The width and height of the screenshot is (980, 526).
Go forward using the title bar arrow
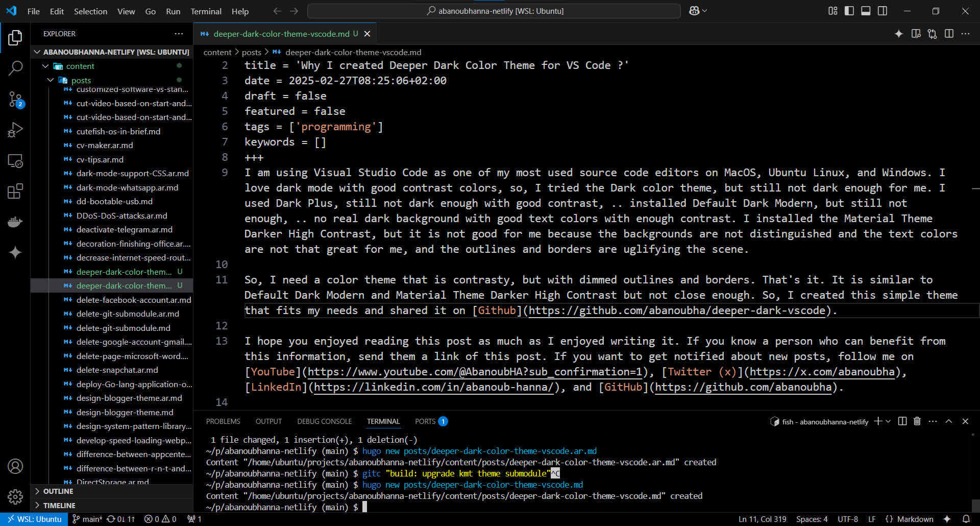294,11
